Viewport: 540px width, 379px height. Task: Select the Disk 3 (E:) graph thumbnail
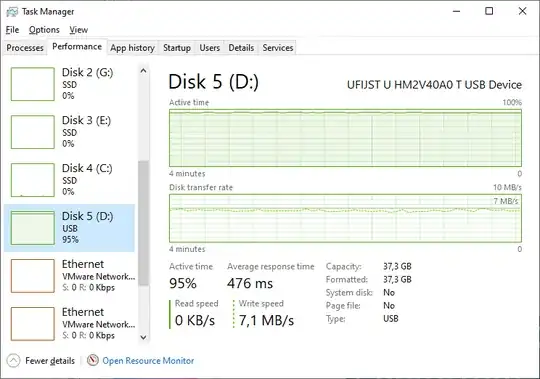(33, 132)
